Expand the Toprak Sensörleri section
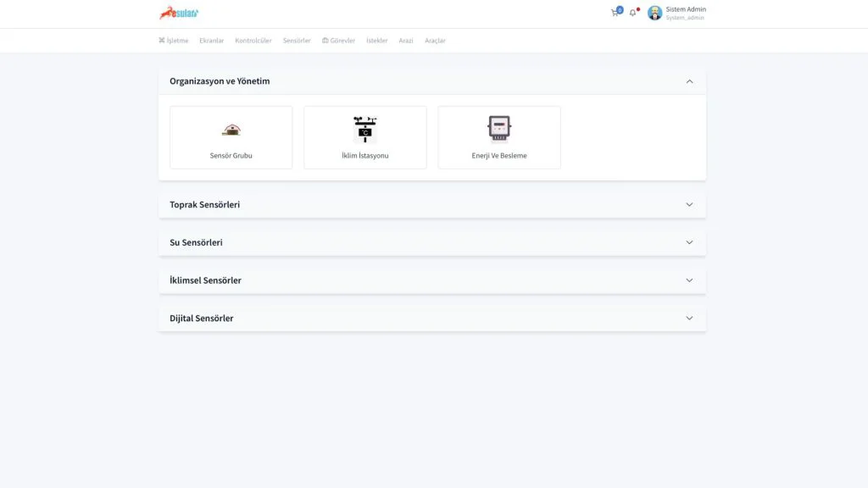Screen dimensions: 868x488 pos(689,205)
